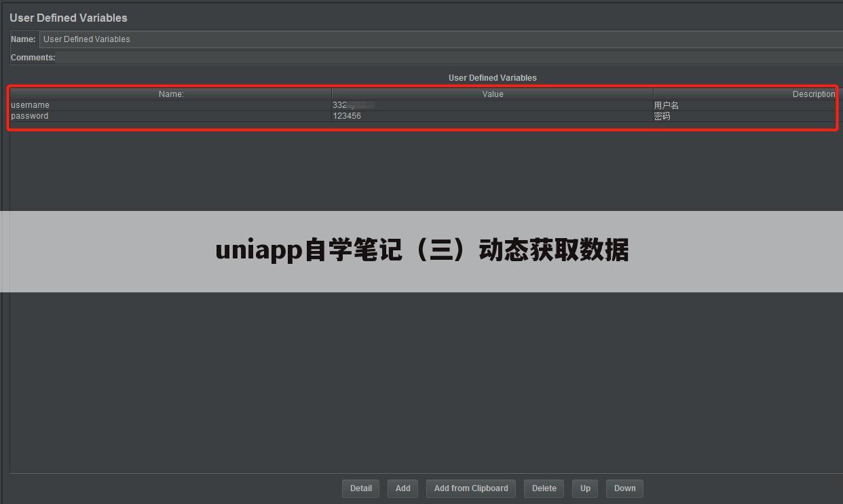Click the Down button
The image size is (843, 504).
(624, 488)
